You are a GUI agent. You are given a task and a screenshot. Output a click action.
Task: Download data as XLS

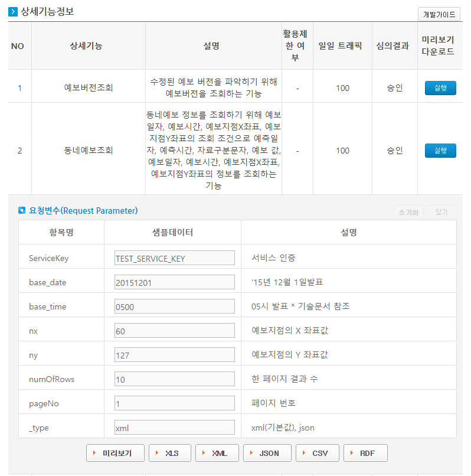pos(170,453)
